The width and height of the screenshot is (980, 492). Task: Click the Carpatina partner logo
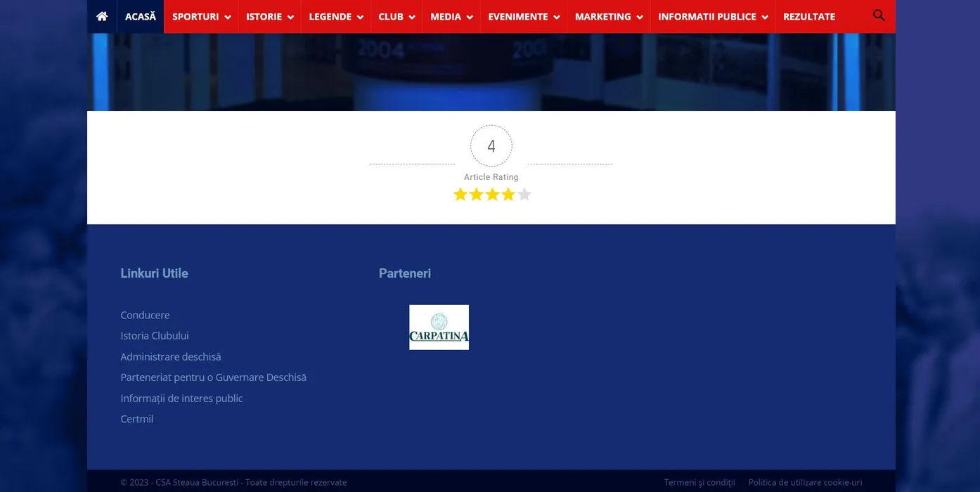(x=439, y=328)
